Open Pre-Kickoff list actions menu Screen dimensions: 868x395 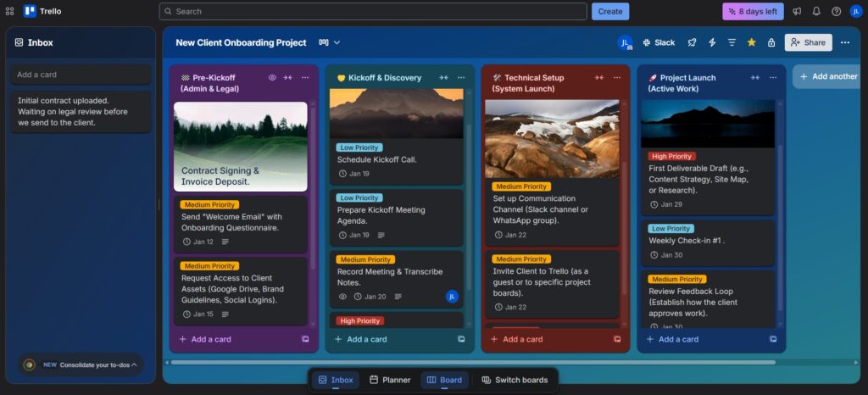point(305,77)
